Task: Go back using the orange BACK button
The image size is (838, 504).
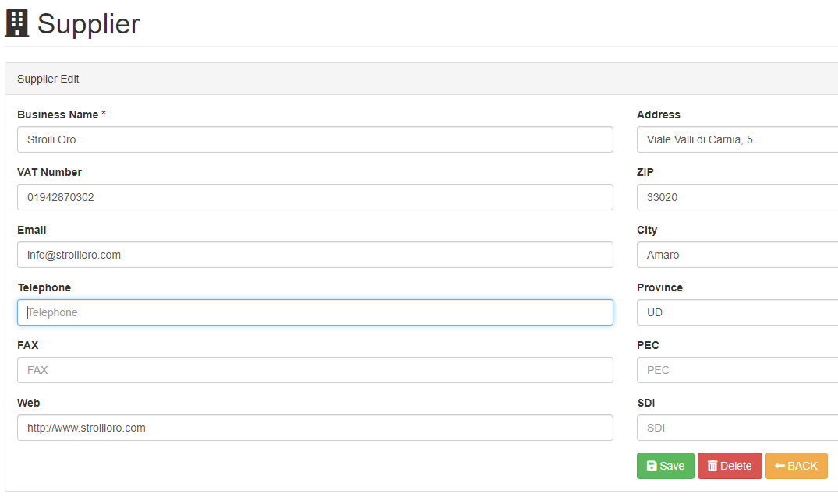Action: (796, 466)
